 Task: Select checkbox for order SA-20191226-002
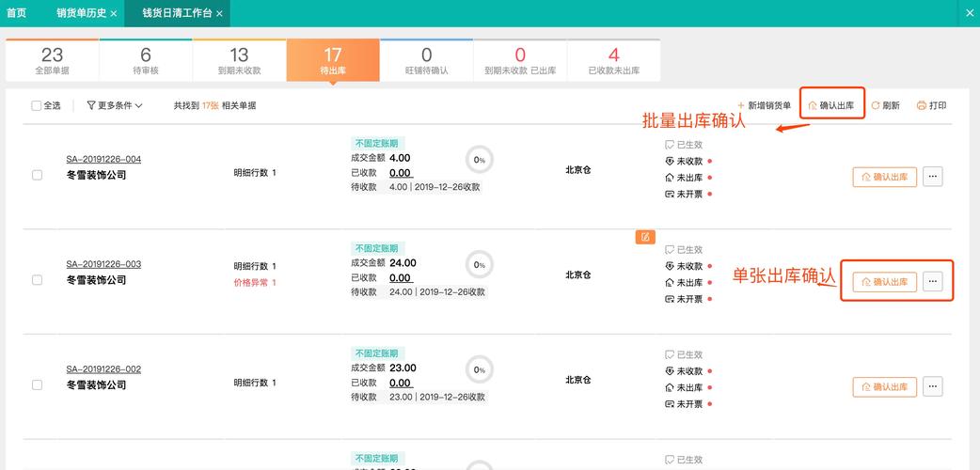(x=37, y=385)
